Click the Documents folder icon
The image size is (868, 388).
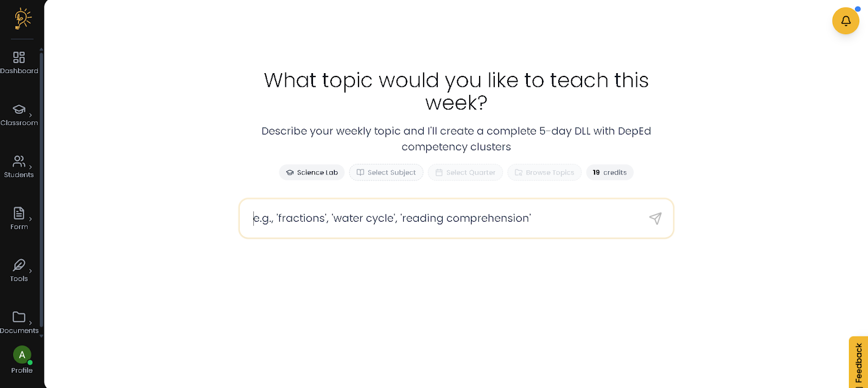coord(19,317)
